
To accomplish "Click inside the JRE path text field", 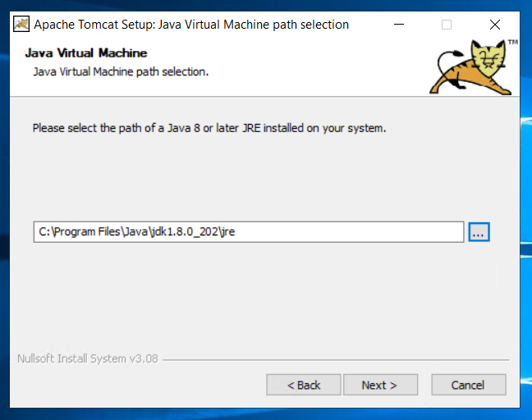I will (x=249, y=232).
